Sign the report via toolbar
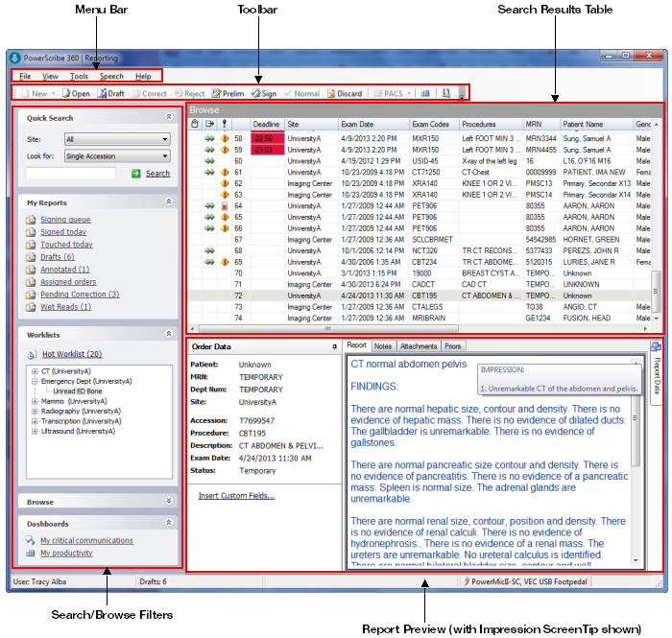This screenshot has width=672, height=638. 264,93
